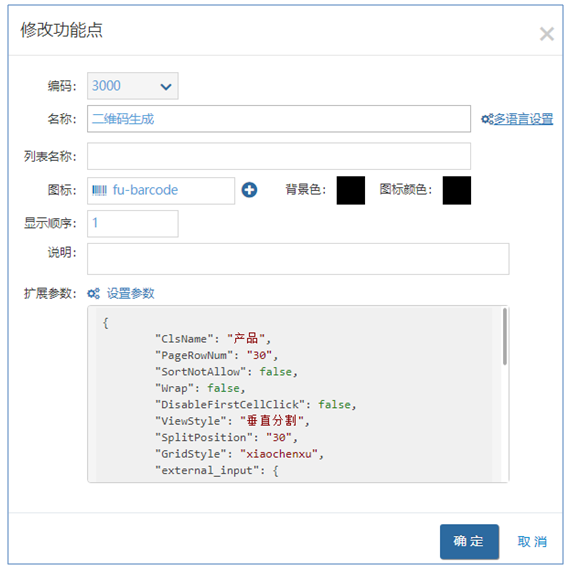
Task: Click the empty 说明 text area
Action: tap(298, 259)
